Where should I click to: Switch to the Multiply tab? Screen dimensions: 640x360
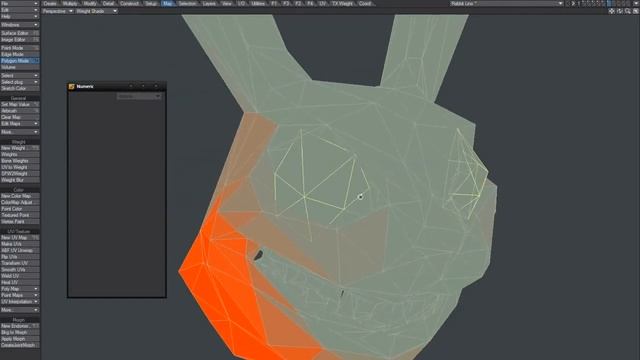70,3
